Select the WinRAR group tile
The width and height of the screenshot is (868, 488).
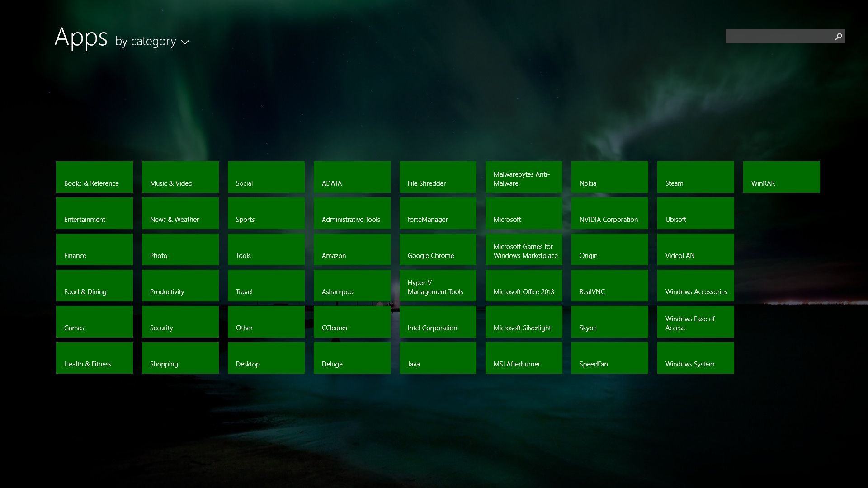(x=782, y=177)
